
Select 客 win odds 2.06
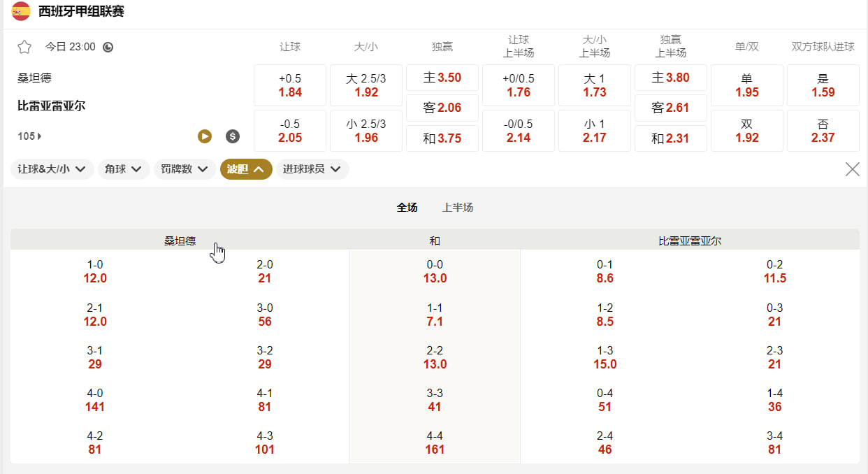coord(442,108)
